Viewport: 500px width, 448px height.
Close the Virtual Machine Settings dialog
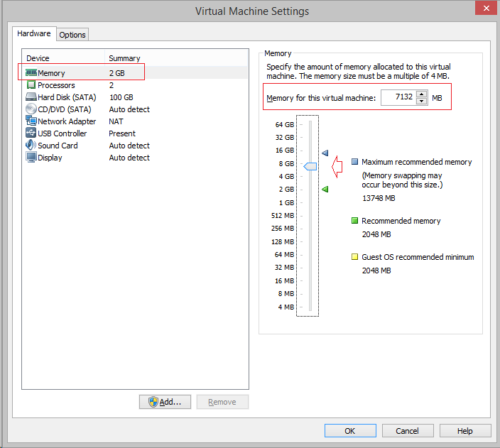486,8
